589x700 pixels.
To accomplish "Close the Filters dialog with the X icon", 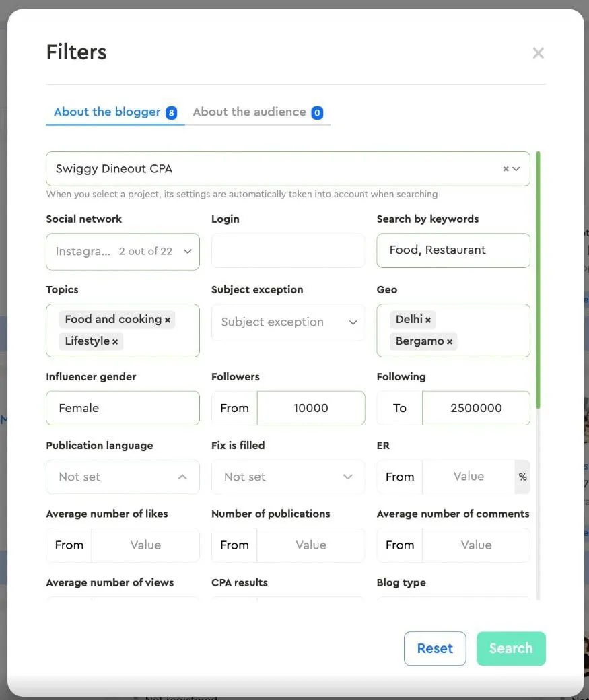I will [x=538, y=53].
